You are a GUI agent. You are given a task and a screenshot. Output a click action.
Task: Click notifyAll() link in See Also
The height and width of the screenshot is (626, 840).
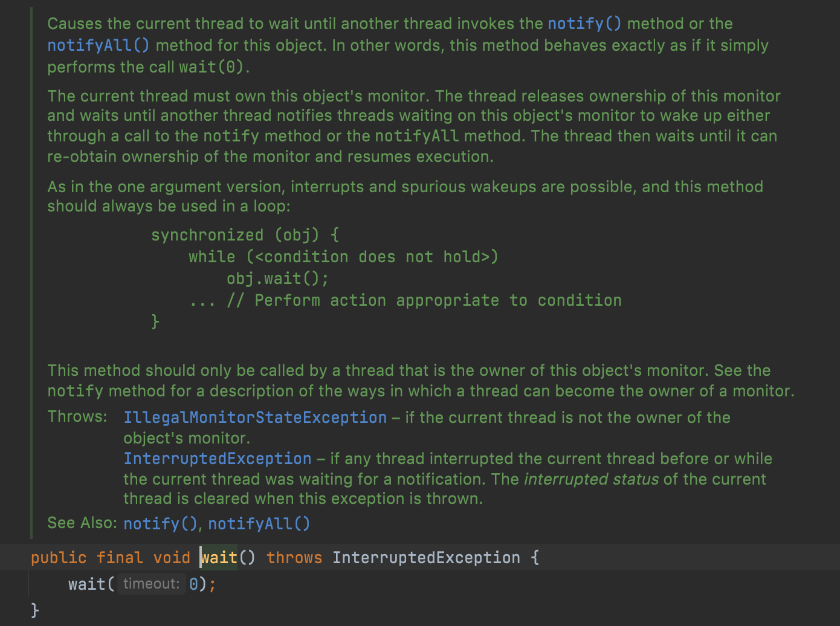tap(259, 523)
